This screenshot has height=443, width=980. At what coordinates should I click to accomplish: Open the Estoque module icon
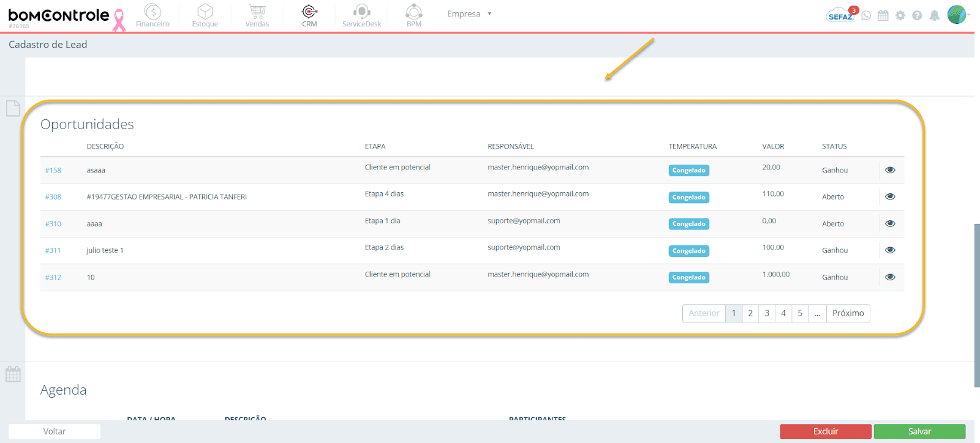click(x=205, y=15)
